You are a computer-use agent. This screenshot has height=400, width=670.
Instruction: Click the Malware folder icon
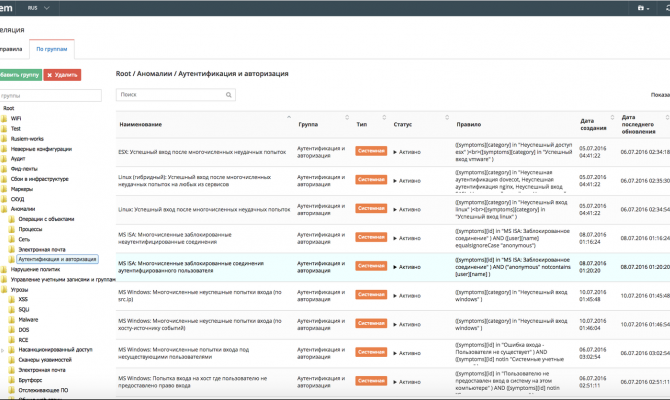[12, 320]
